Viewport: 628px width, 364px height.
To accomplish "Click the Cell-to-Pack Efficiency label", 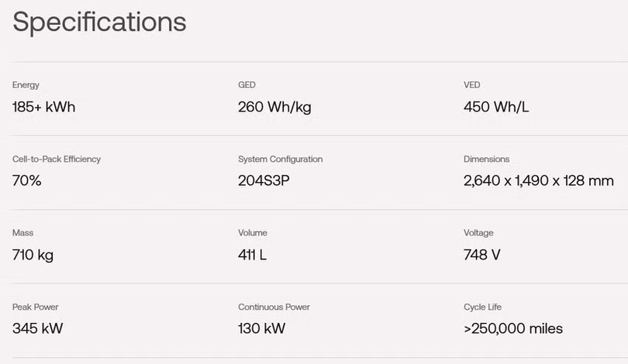I will [x=57, y=160].
